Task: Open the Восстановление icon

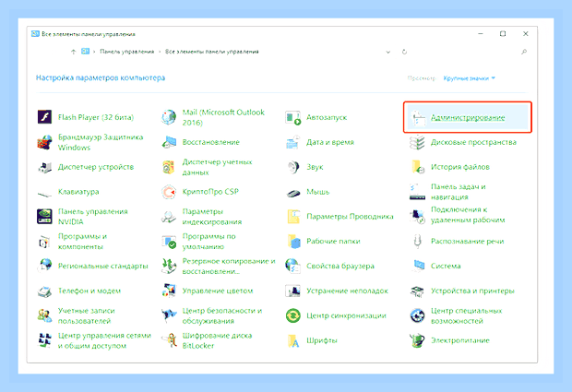Action: pyautogui.click(x=169, y=142)
